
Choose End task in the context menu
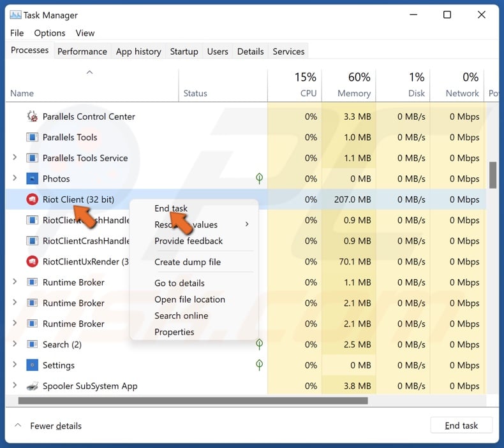171,208
